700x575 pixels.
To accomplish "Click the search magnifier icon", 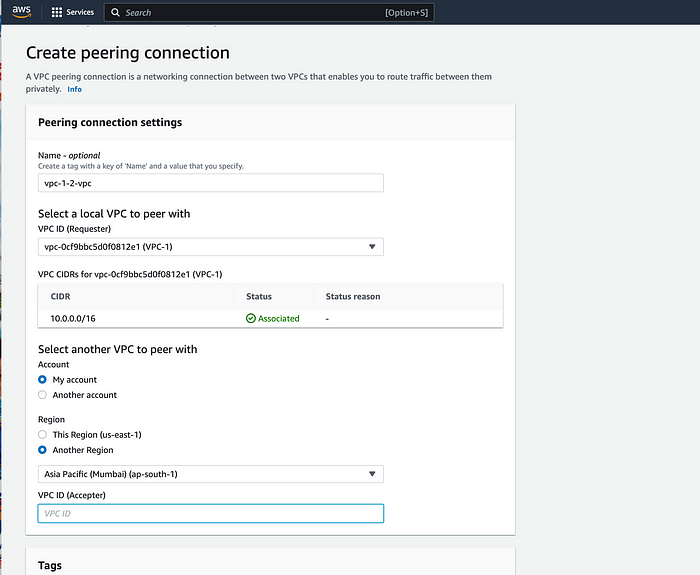I will (115, 12).
